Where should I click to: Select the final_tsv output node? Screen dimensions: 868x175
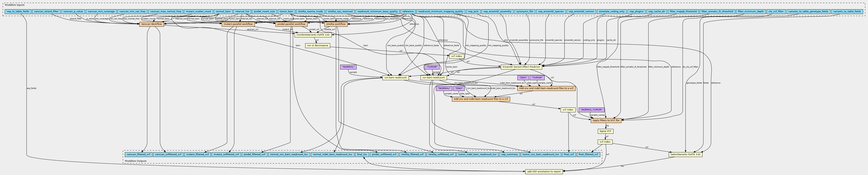[362, 154]
